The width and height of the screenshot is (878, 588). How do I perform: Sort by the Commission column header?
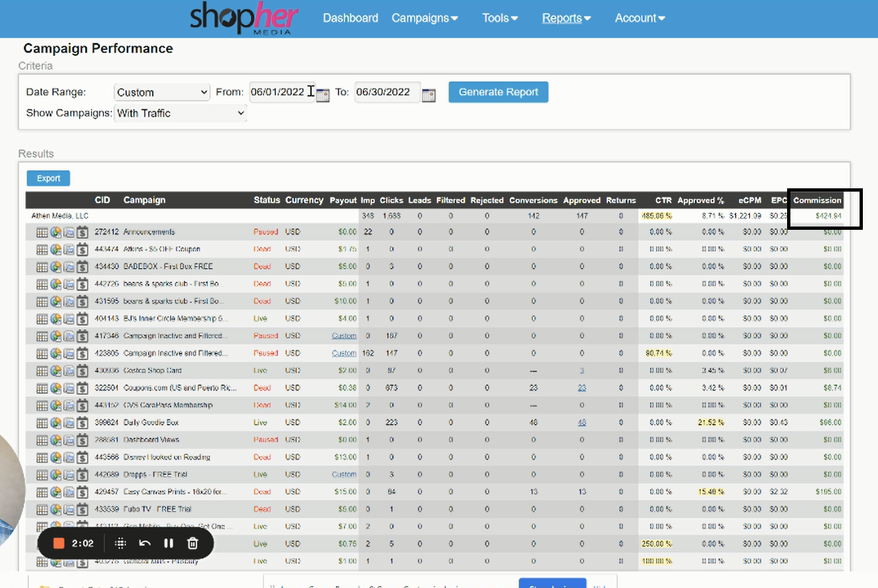817,200
